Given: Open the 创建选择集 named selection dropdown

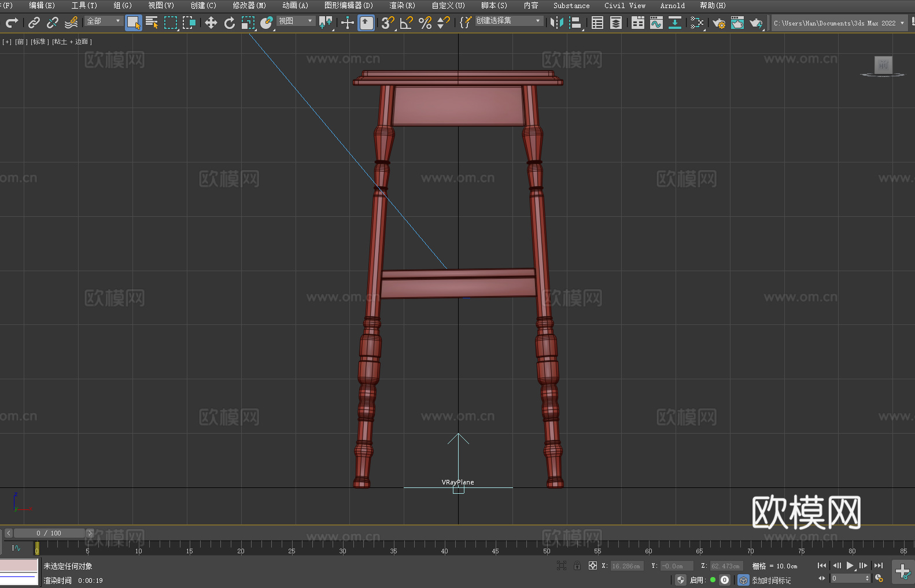Looking at the screenshot, I should coord(509,21).
